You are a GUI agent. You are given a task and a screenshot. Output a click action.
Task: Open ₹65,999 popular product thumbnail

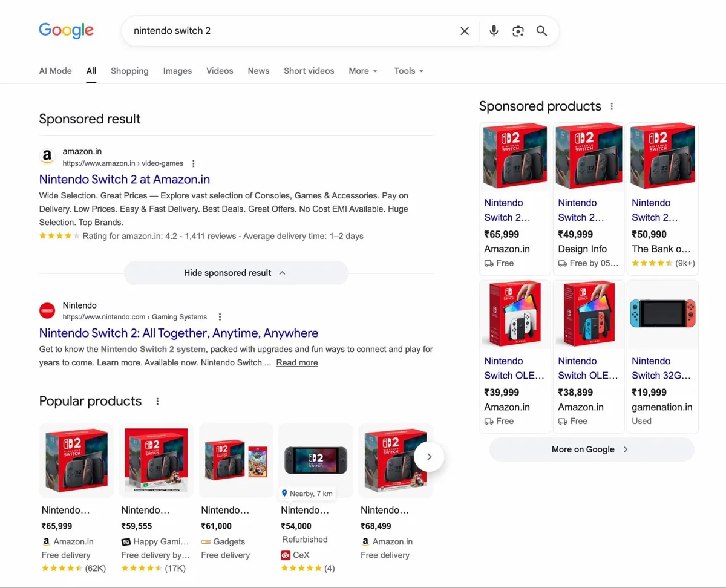click(x=76, y=461)
